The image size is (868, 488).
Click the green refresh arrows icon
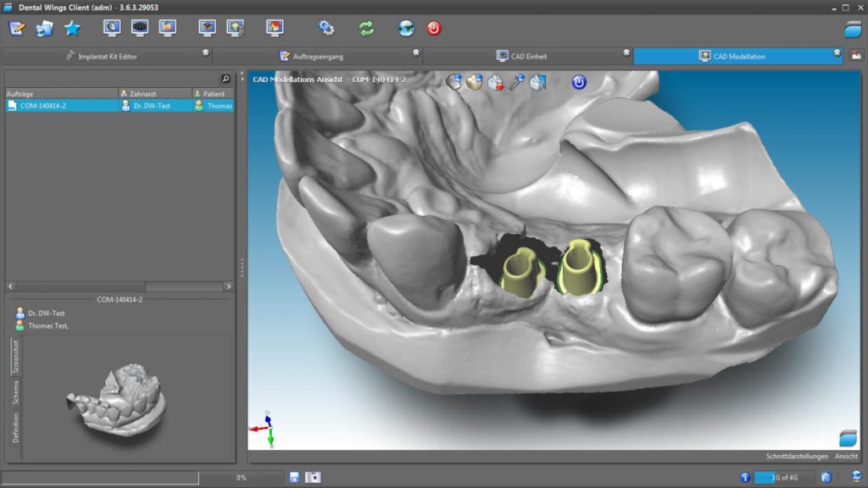366,28
